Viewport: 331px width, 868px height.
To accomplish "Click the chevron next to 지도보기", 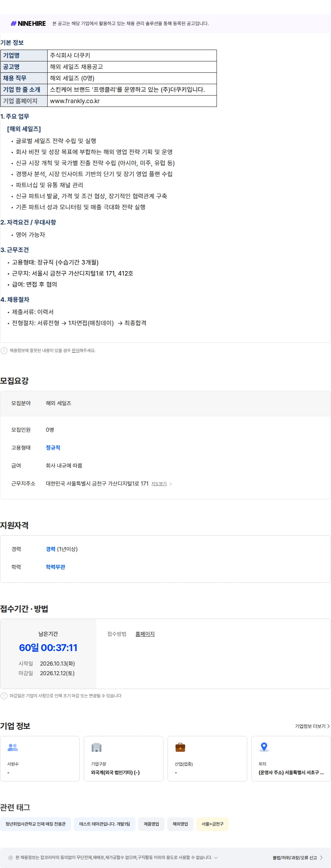I will [x=171, y=484].
